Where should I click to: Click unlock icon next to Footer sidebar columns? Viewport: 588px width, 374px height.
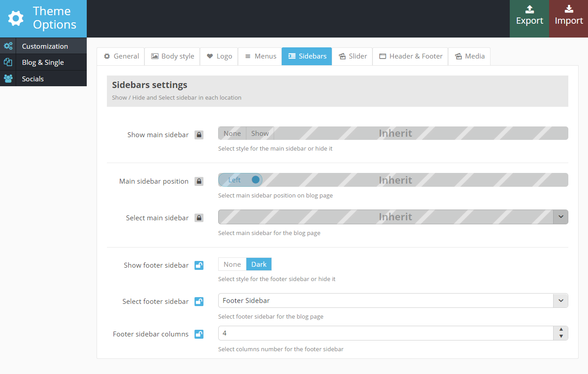(199, 334)
